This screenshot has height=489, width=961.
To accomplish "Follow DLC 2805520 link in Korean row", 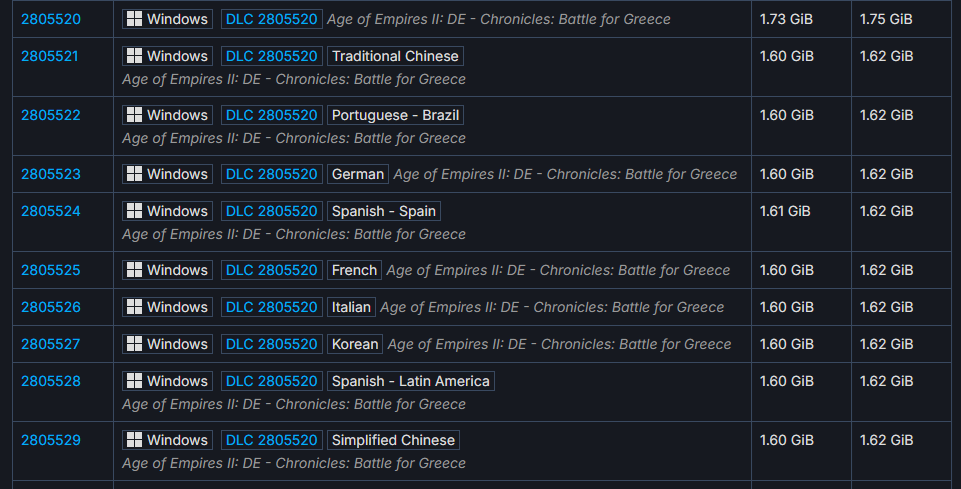I will pyautogui.click(x=272, y=344).
